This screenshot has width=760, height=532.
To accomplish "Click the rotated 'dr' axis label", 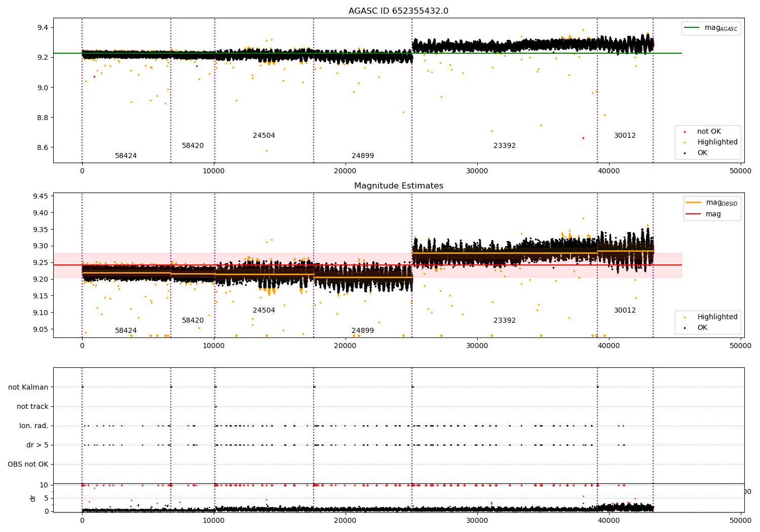I will [33, 498].
